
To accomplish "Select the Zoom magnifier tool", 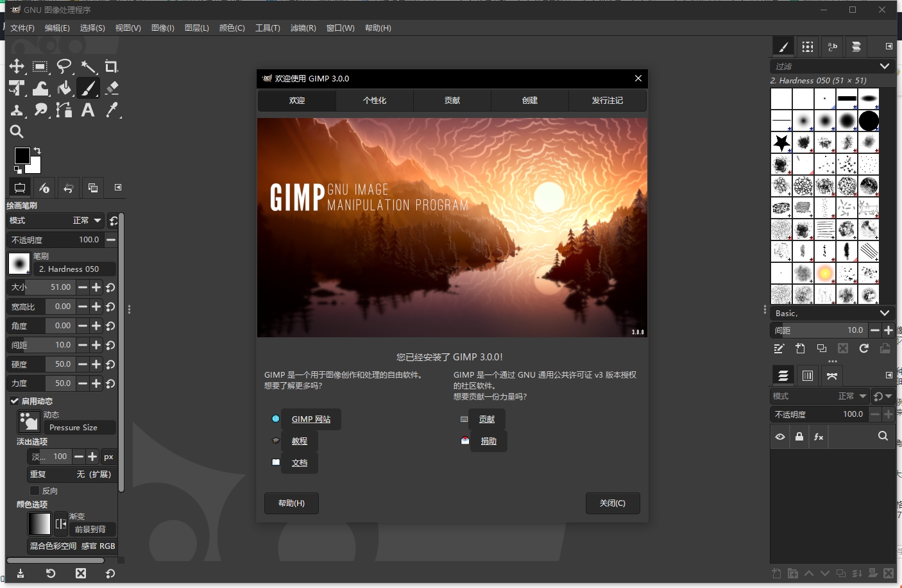I will [17, 131].
